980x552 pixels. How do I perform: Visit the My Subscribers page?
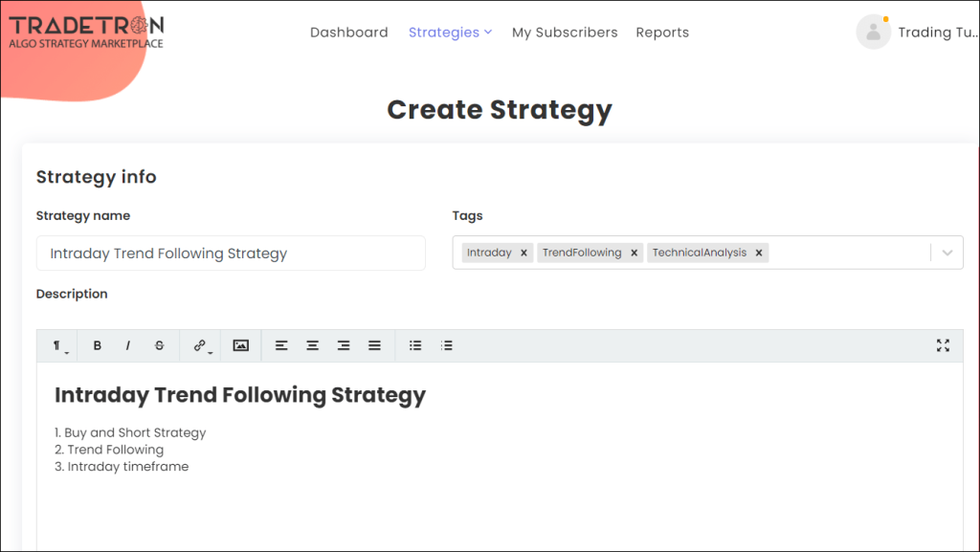coord(565,32)
